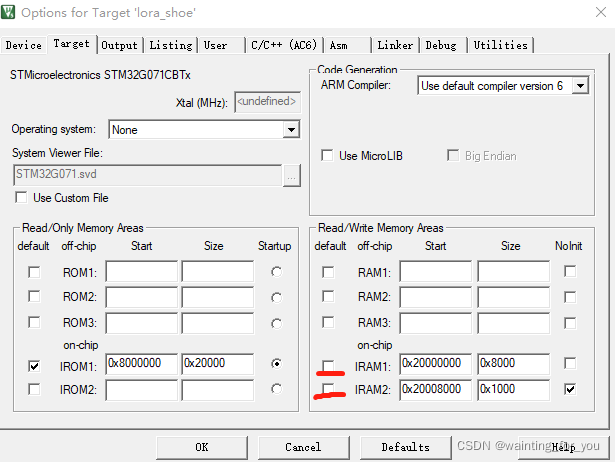This screenshot has width=615, height=462.
Task: Edit the IRAM1 Start address 0x20000000
Action: pos(435,364)
